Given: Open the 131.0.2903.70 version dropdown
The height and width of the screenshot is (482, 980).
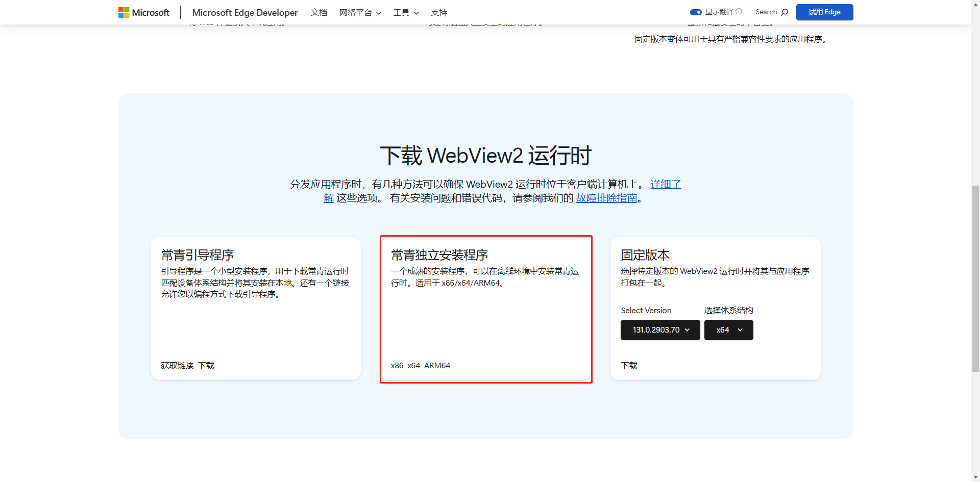Looking at the screenshot, I should [x=660, y=330].
